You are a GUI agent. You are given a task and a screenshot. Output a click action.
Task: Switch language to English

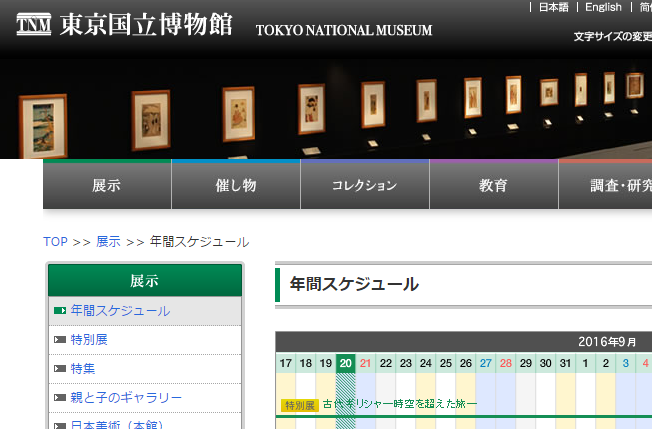(603, 7)
